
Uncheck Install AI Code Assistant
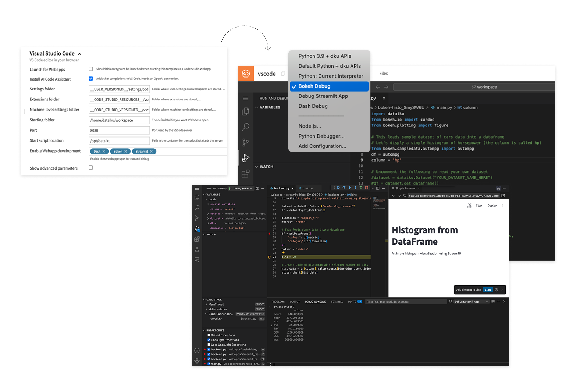pos(91,78)
